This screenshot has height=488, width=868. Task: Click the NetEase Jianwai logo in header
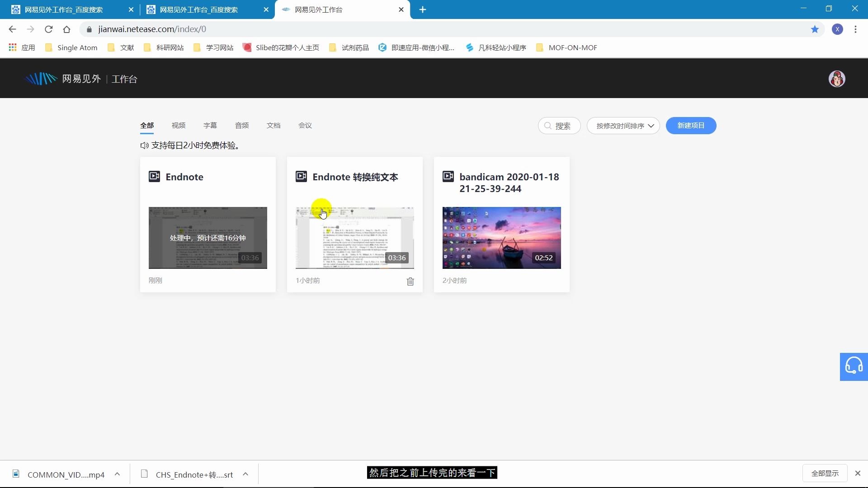62,79
